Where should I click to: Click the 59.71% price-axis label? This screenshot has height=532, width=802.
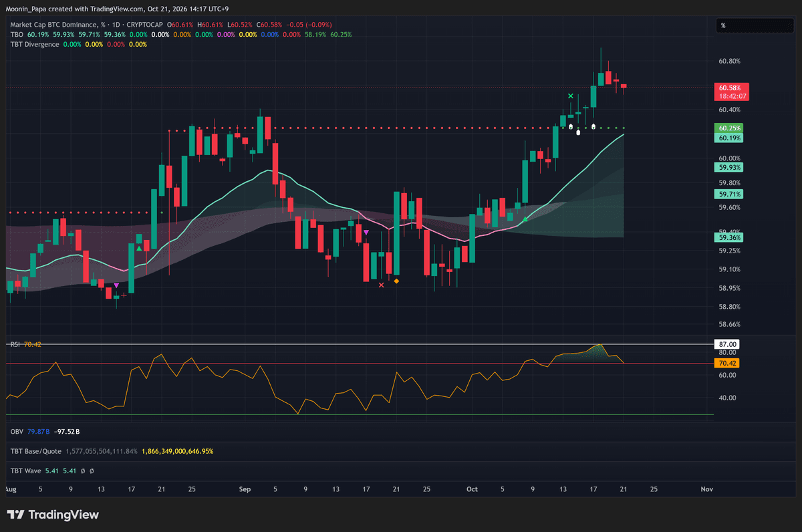pyautogui.click(x=728, y=194)
